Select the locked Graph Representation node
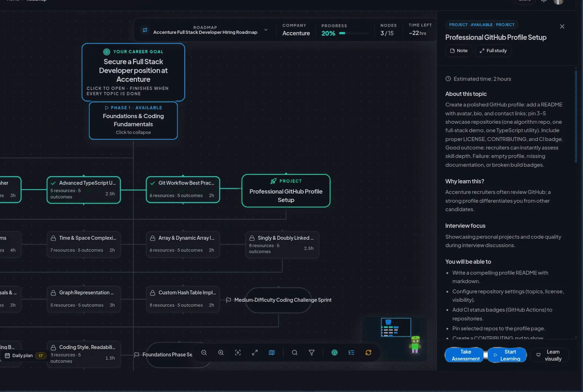Viewport: 583px width, 392px height. click(x=83, y=299)
